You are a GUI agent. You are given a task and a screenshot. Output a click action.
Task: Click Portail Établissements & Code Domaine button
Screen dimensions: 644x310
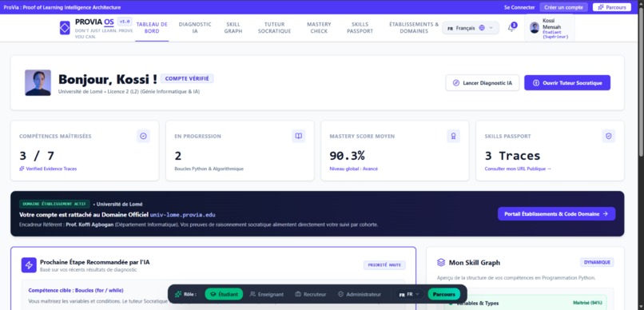point(557,213)
